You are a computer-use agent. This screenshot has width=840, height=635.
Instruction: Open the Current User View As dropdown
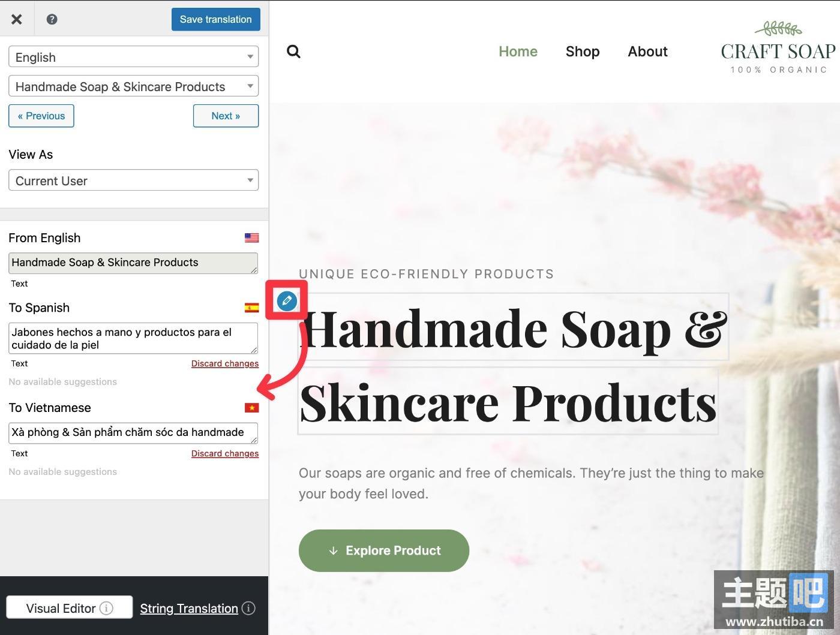134,180
